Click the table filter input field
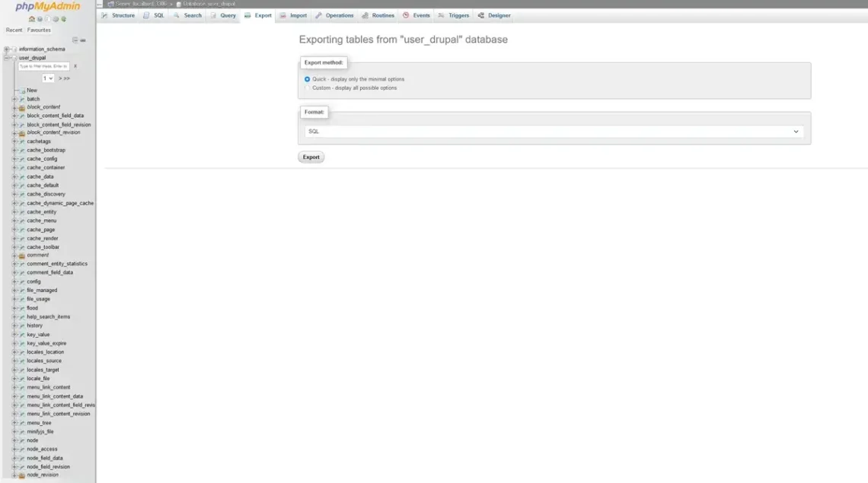 pyautogui.click(x=46, y=66)
